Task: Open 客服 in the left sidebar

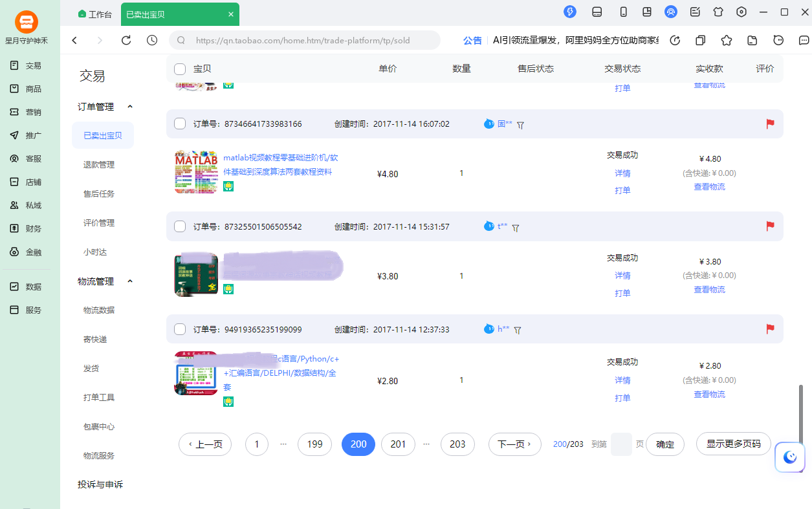Action: pos(26,158)
